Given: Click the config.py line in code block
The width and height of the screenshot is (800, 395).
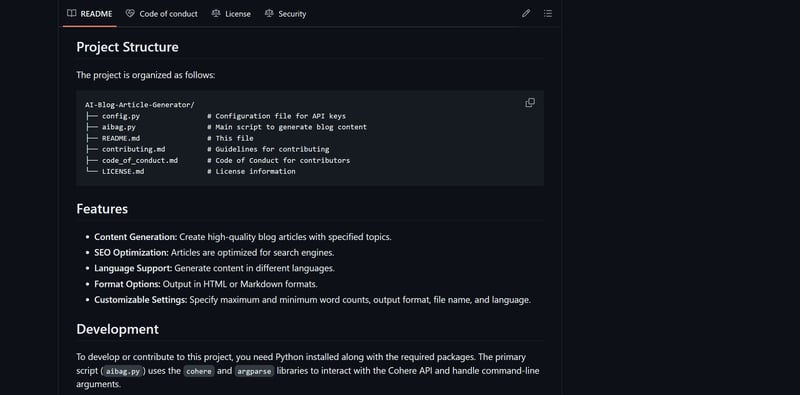Looking at the screenshot, I should 216,116.
